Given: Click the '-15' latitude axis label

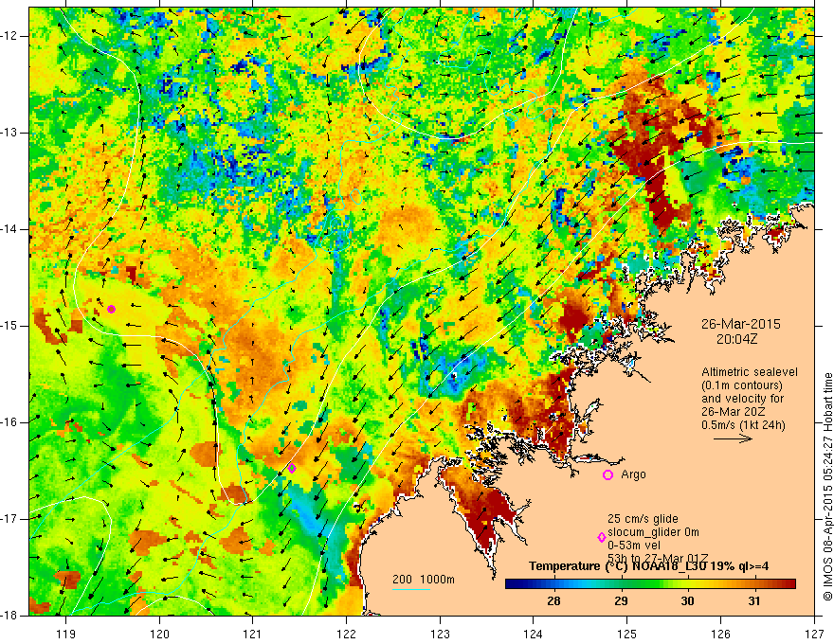Looking at the screenshot, I should click(9, 326).
